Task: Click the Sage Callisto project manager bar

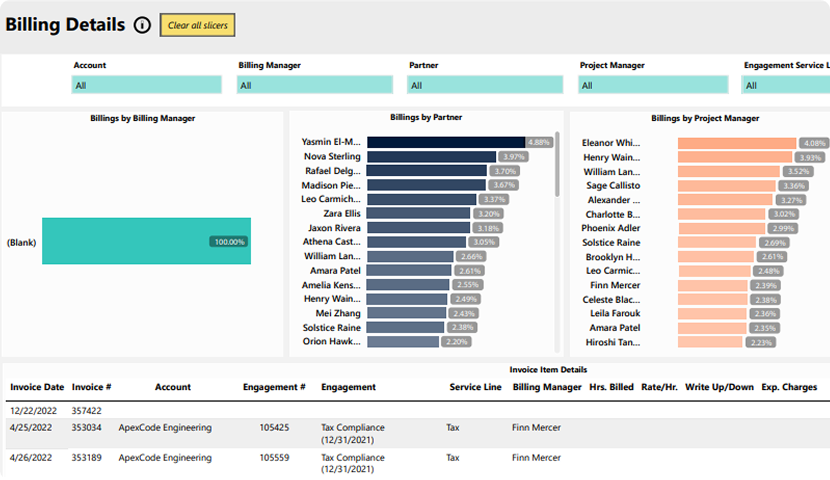Action: point(727,186)
